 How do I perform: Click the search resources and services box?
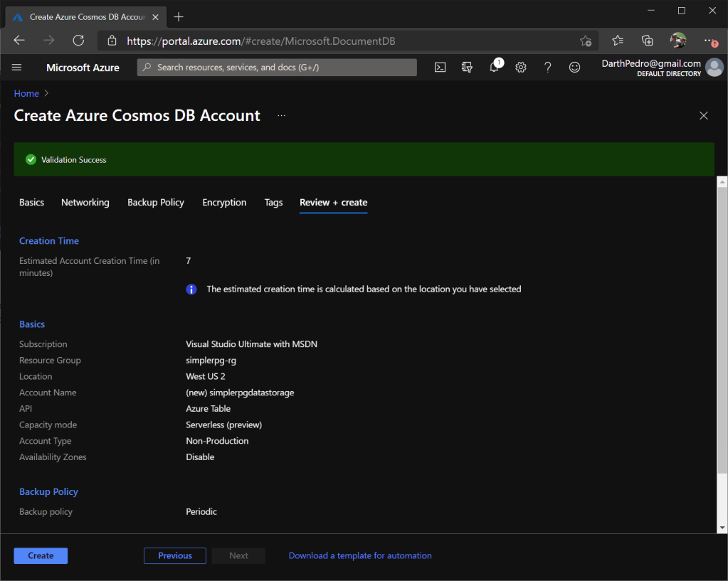[277, 68]
